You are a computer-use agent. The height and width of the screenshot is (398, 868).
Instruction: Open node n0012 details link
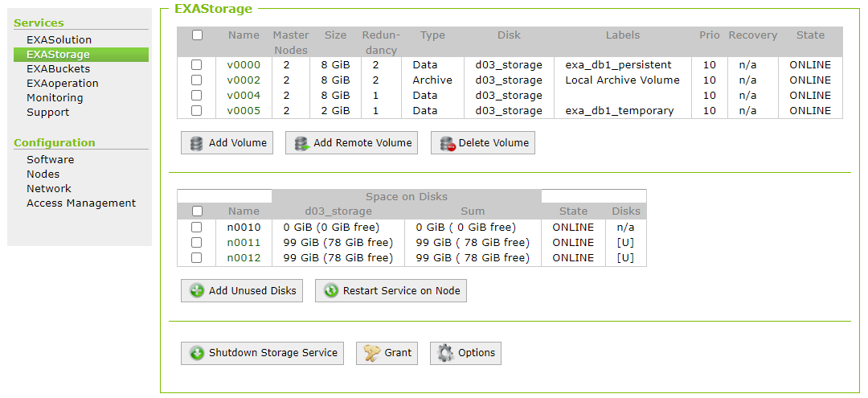point(244,258)
